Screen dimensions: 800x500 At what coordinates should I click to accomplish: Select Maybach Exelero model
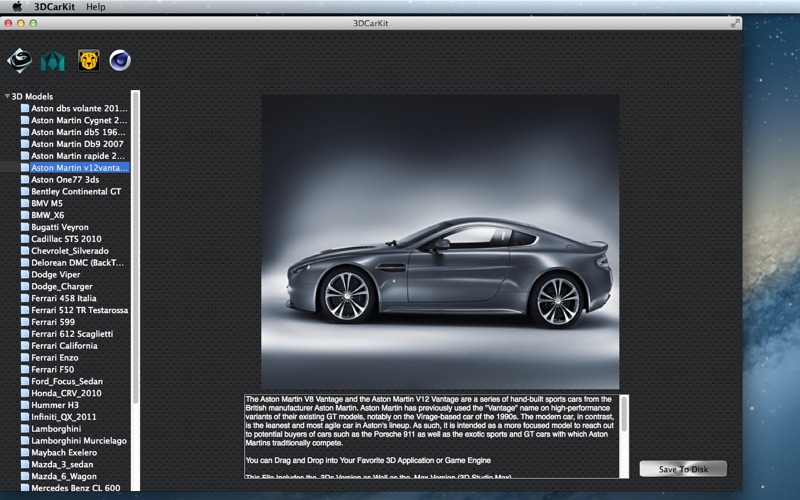64,453
